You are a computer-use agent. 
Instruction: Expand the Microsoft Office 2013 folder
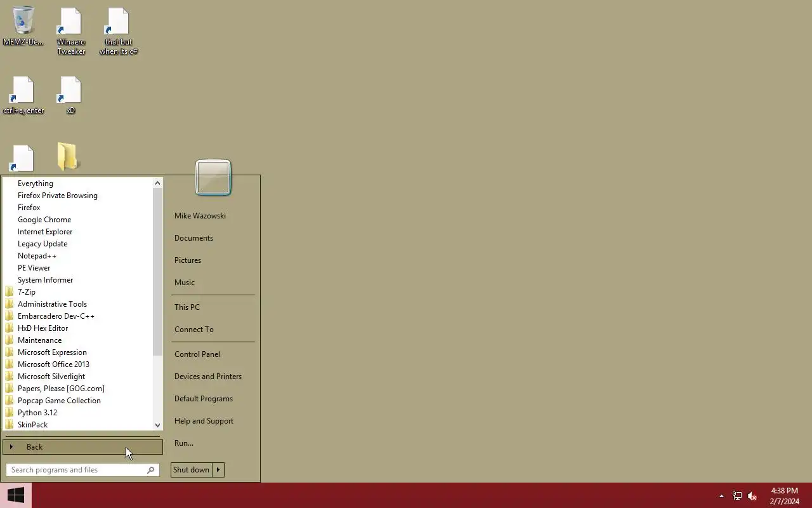pyautogui.click(x=78, y=364)
